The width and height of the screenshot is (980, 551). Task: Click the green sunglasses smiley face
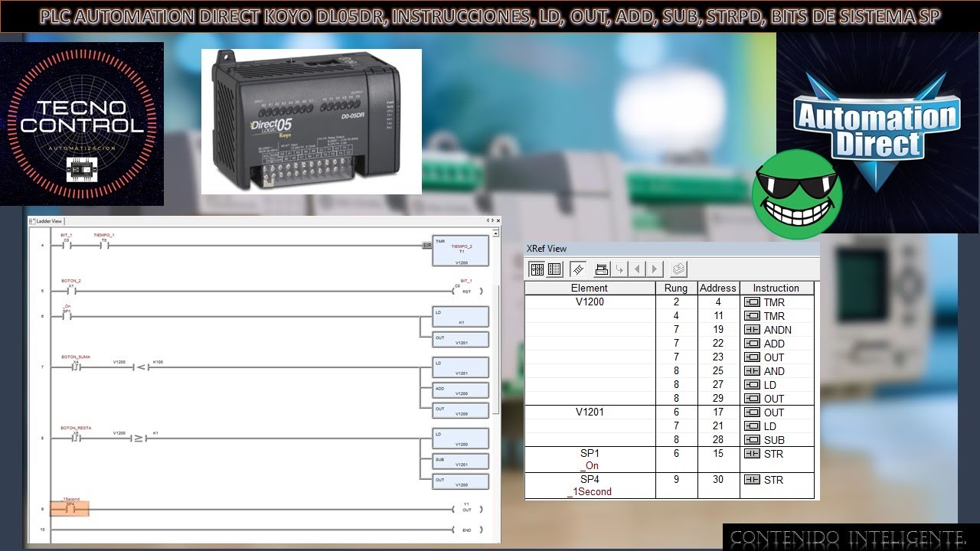click(797, 194)
